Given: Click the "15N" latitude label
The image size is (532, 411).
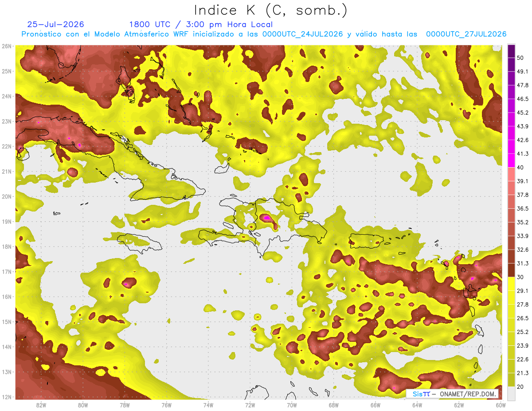Looking at the screenshot, I should [7, 321].
